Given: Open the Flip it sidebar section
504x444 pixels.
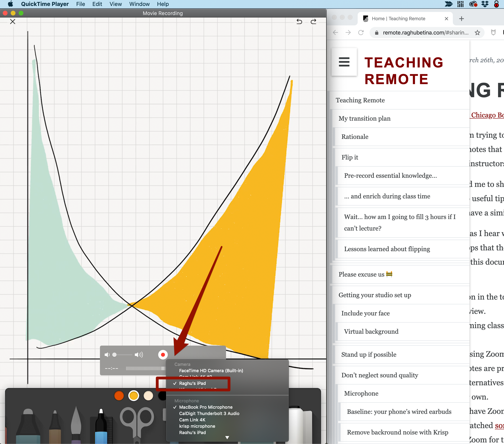Looking at the screenshot, I should coord(350,157).
